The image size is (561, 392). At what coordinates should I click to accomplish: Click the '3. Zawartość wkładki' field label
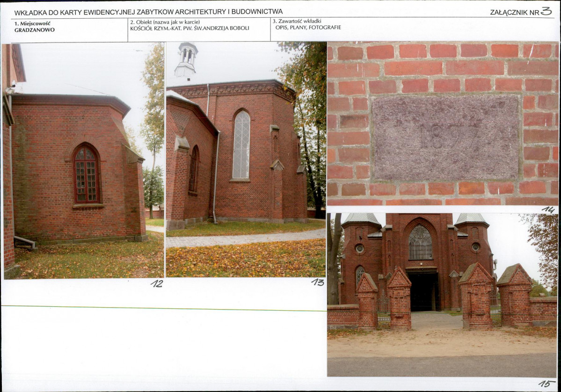pos(297,21)
